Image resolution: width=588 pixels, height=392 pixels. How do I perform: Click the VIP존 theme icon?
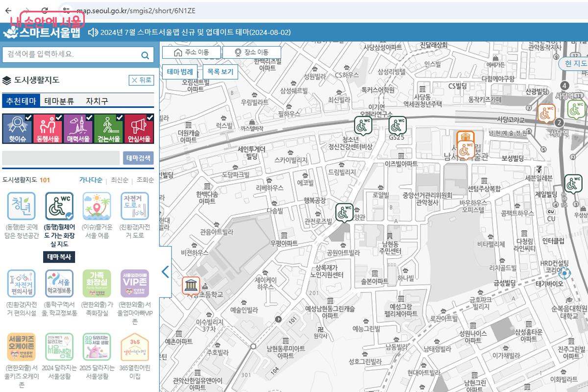point(135,283)
